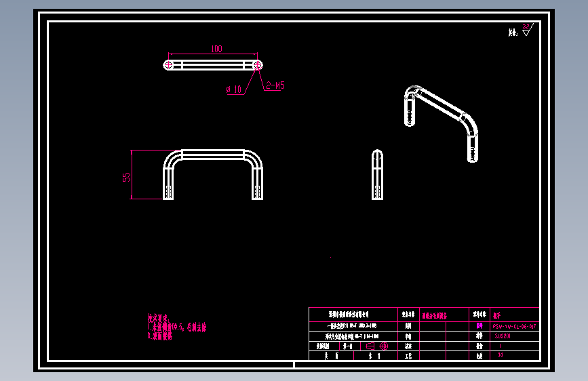Select the surface roughness symbol 3.2
The image size is (588, 381).
[527, 30]
